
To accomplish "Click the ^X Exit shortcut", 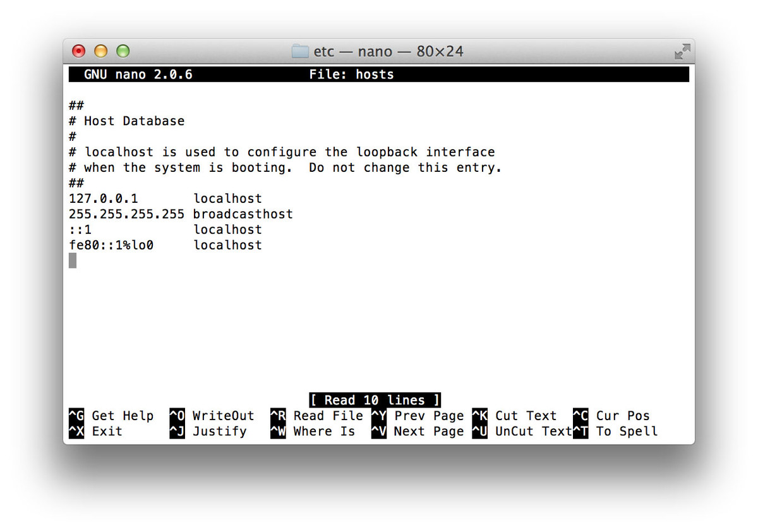I will click(x=95, y=432).
